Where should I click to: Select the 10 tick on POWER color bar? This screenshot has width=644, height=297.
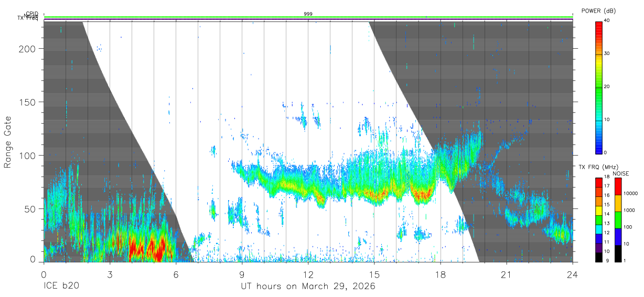coord(608,120)
